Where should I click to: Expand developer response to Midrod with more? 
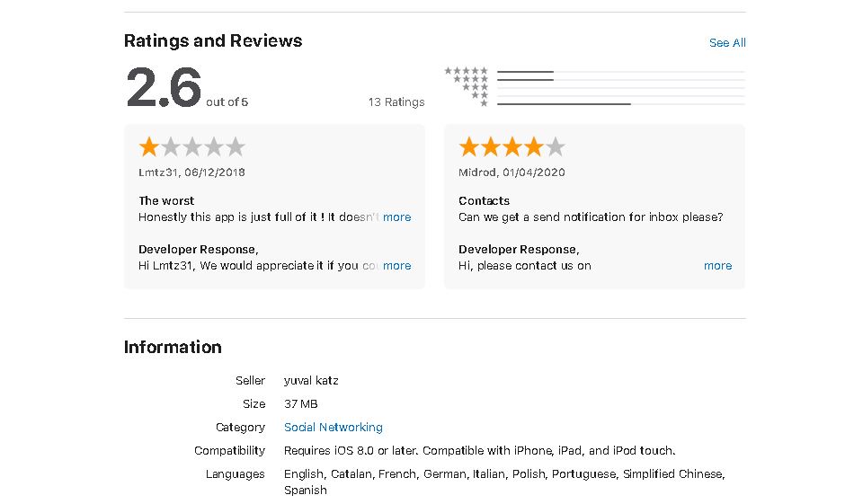[x=717, y=266]
